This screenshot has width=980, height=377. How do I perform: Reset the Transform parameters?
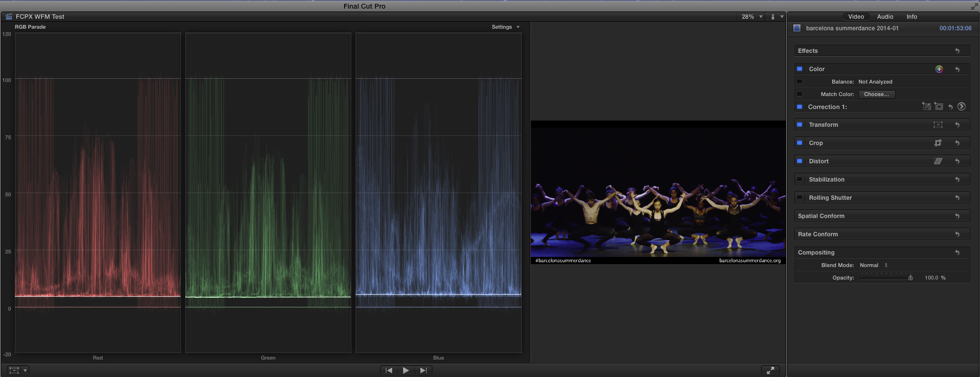point(957,125)
